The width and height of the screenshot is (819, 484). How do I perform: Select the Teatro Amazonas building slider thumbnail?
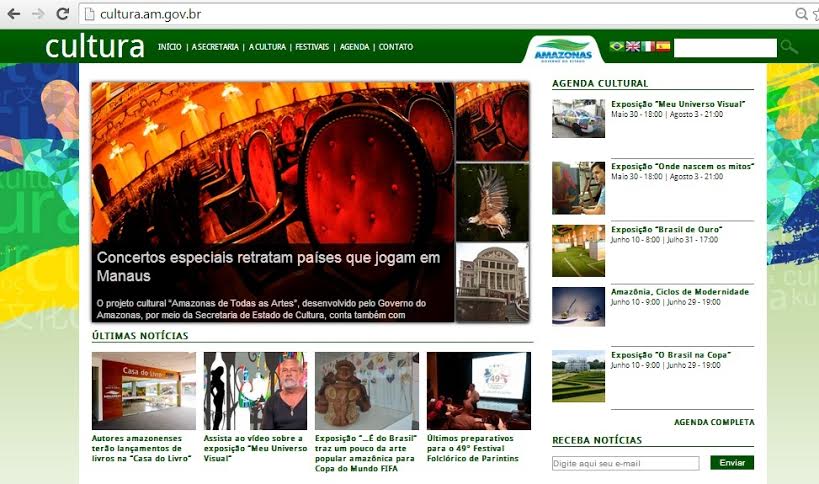pyautogui.click(x=493, y=282)
